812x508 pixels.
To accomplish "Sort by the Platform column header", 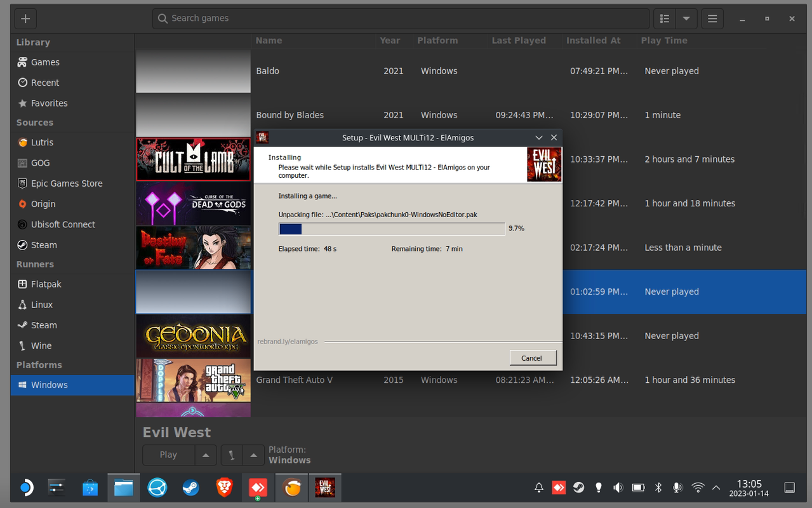I will 437,40.
